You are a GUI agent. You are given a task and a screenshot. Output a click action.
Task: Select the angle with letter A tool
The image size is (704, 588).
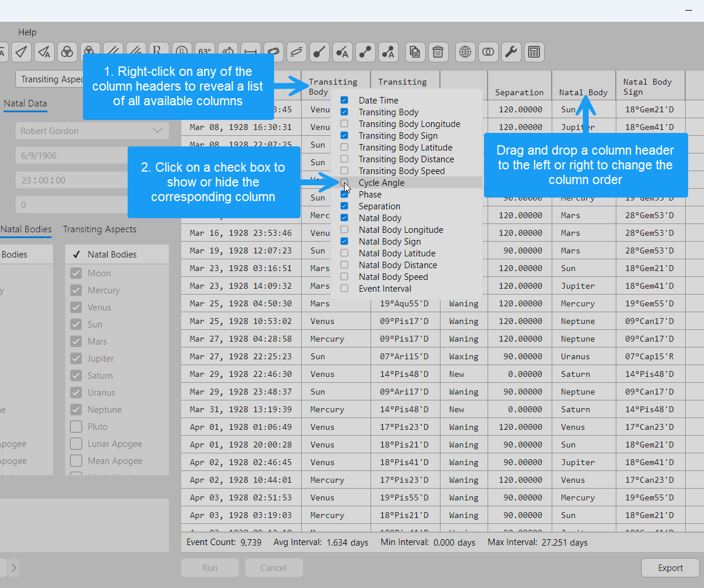[x=44, y=52]
